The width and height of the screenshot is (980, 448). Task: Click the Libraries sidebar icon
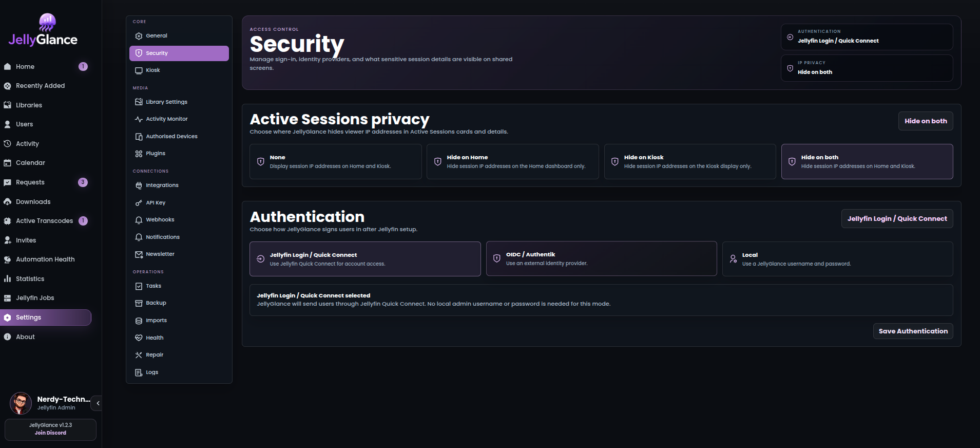click(7, 105)
